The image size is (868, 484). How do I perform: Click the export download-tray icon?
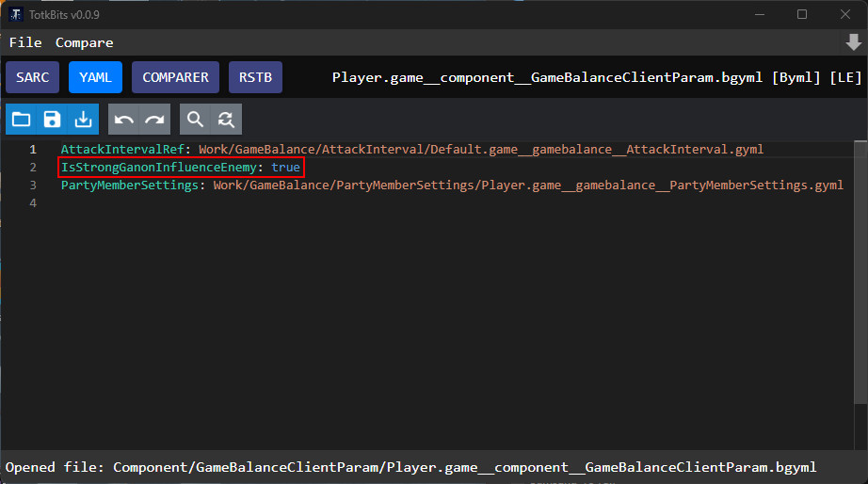pyautogui.click(x=85, y=119)
